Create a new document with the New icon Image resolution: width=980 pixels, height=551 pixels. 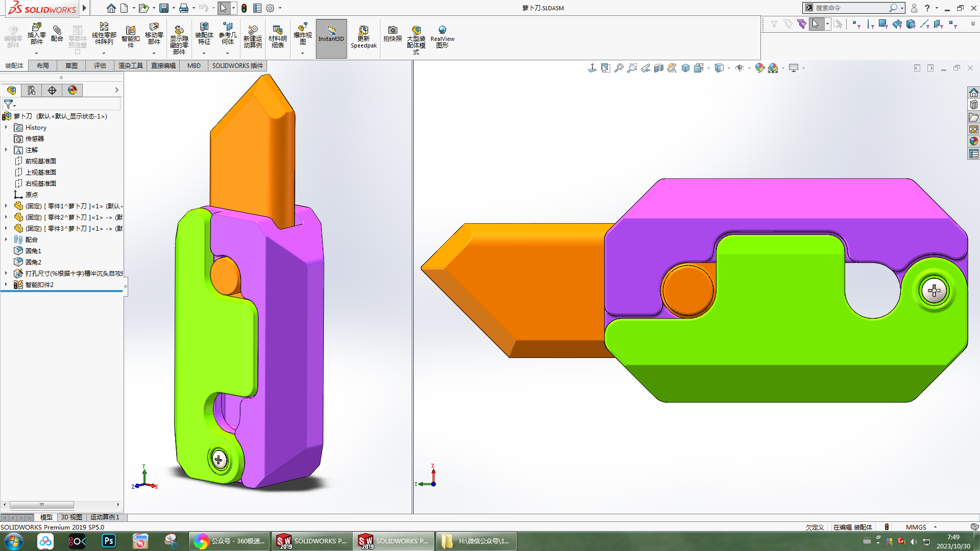pos(124,8)
